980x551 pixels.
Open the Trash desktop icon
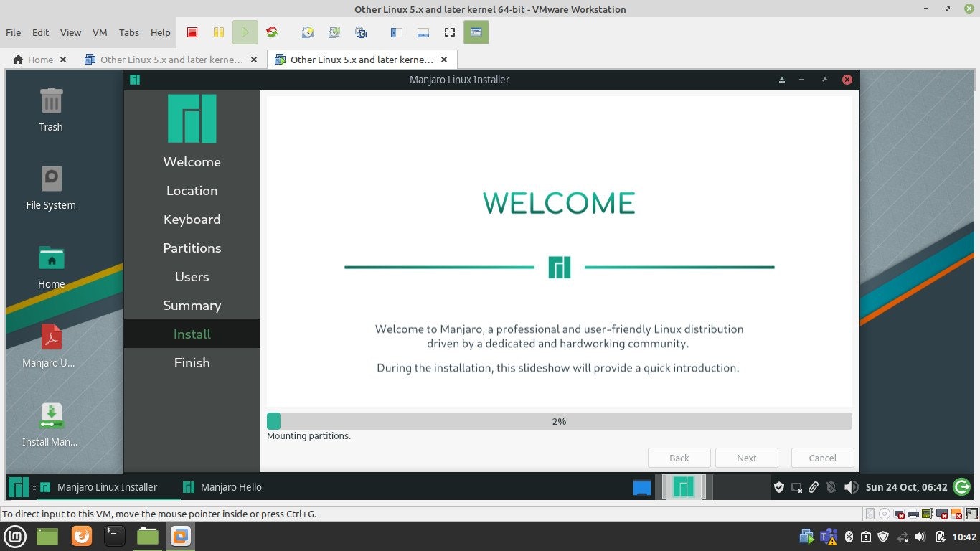(51, 110)
